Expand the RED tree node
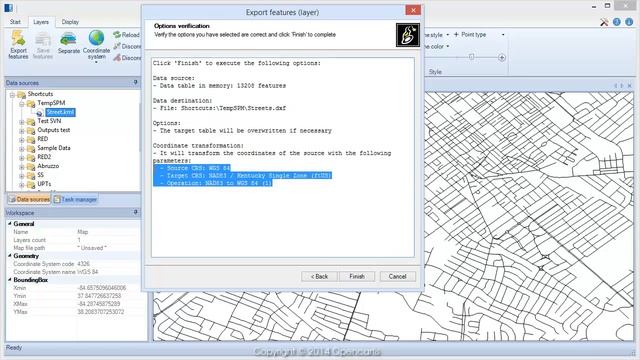640x360 pixels. click(22, 140)
